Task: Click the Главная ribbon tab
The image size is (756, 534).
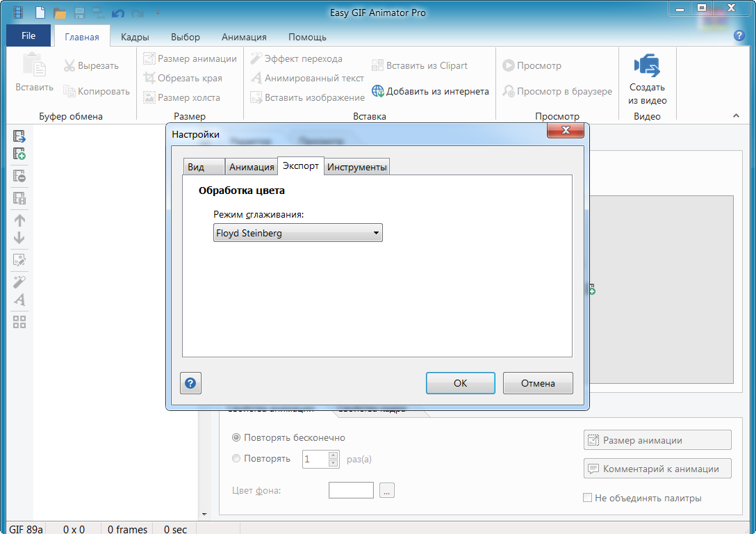Action: [82, 37]
